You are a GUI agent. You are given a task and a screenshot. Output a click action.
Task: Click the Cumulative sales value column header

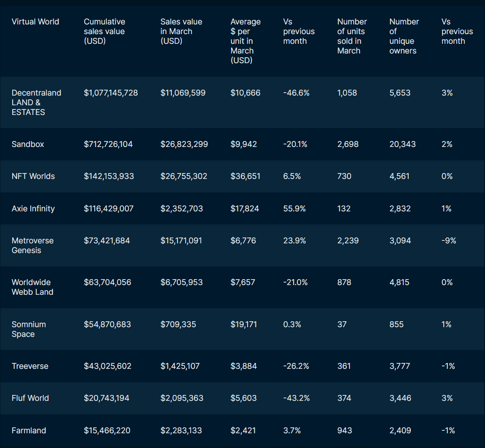tap(104, 31)
